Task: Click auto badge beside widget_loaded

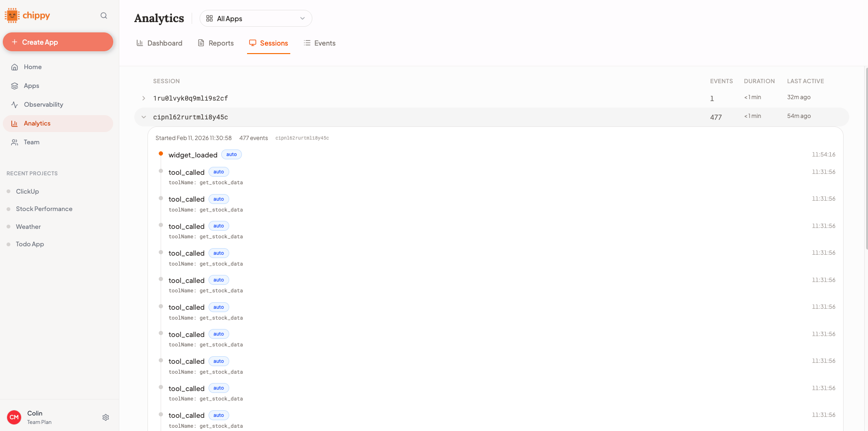Action: coord(232,154)
